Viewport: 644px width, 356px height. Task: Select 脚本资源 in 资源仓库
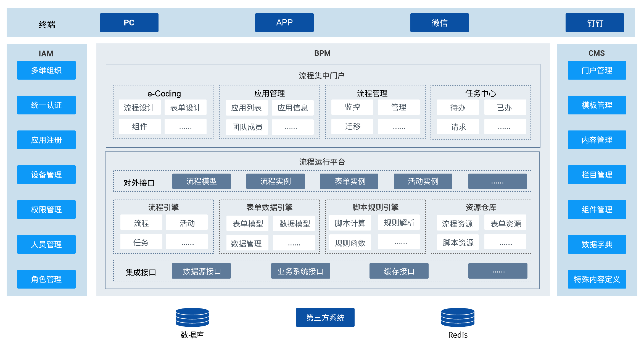(x=458, y=242)
